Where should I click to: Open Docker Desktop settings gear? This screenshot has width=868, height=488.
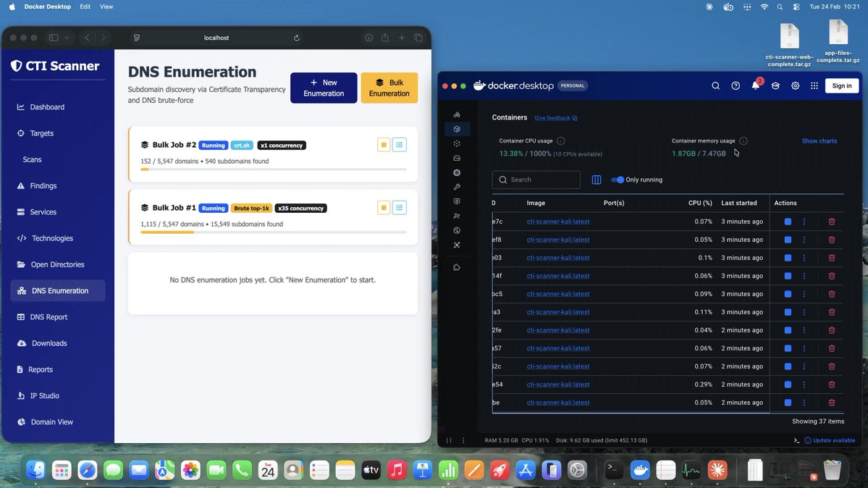(x=796, y=86)
